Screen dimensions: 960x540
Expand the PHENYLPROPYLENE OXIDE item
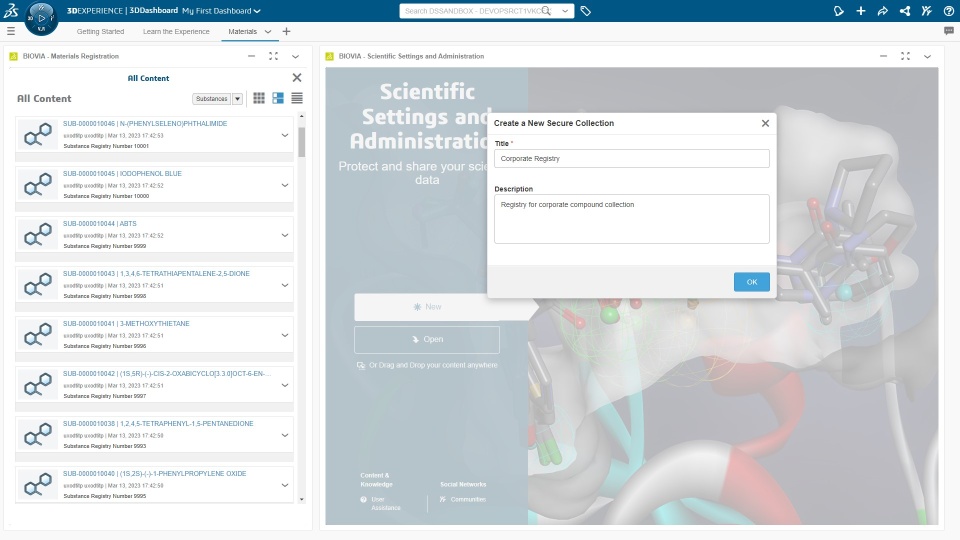point(285,485)
